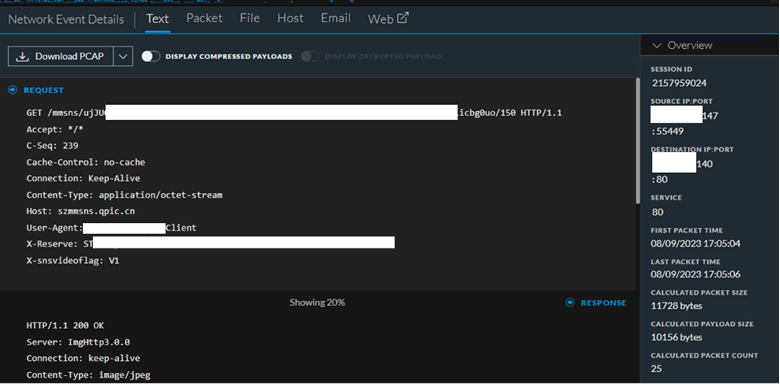
Task: Select the 'Accept: */*' line
Action: pos(55,129)
